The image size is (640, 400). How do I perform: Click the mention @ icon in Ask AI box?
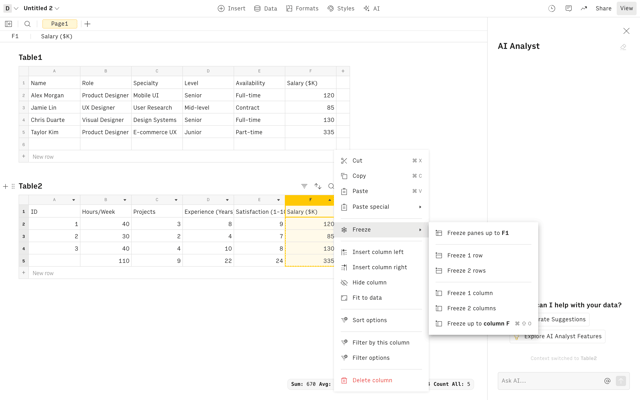point(607,381)
